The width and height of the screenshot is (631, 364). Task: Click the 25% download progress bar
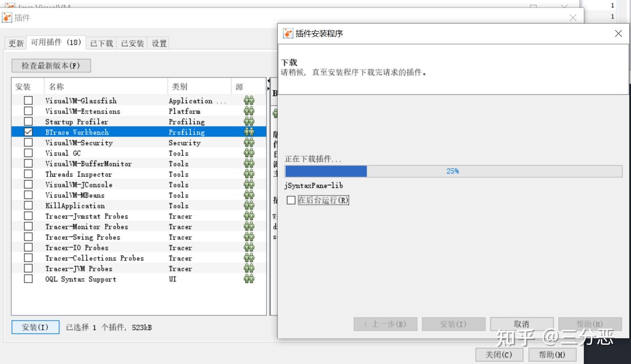click(x=453, y=171)
